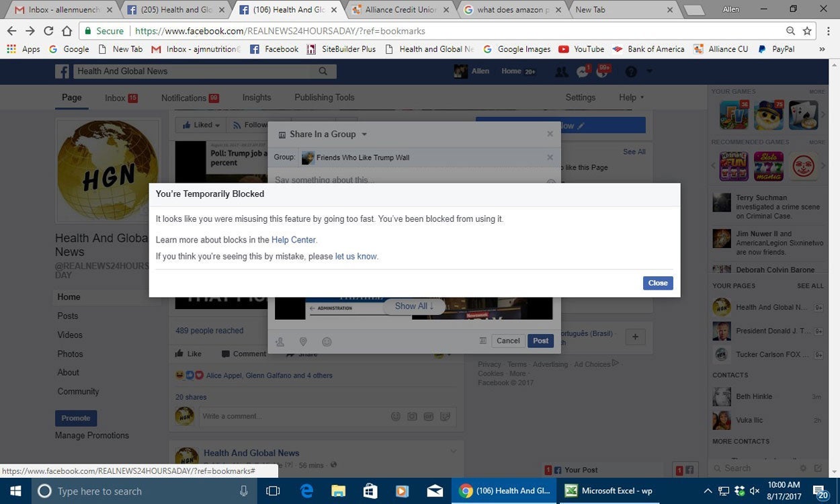Switch to the New Tab browser tab
The height and width of the screenshot is (504, 840).
pos(625,10)
